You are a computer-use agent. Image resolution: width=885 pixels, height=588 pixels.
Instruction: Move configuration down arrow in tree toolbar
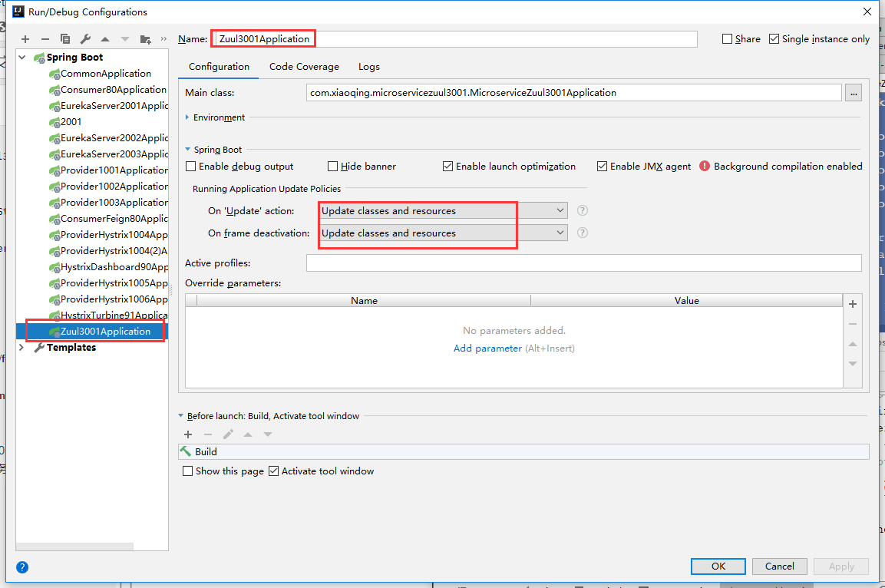point(125,39)
